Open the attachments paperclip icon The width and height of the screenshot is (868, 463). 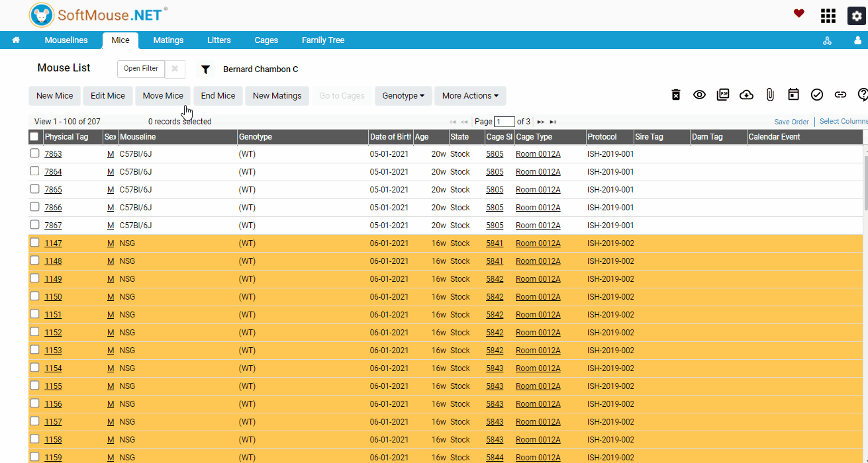coord(770,95)
